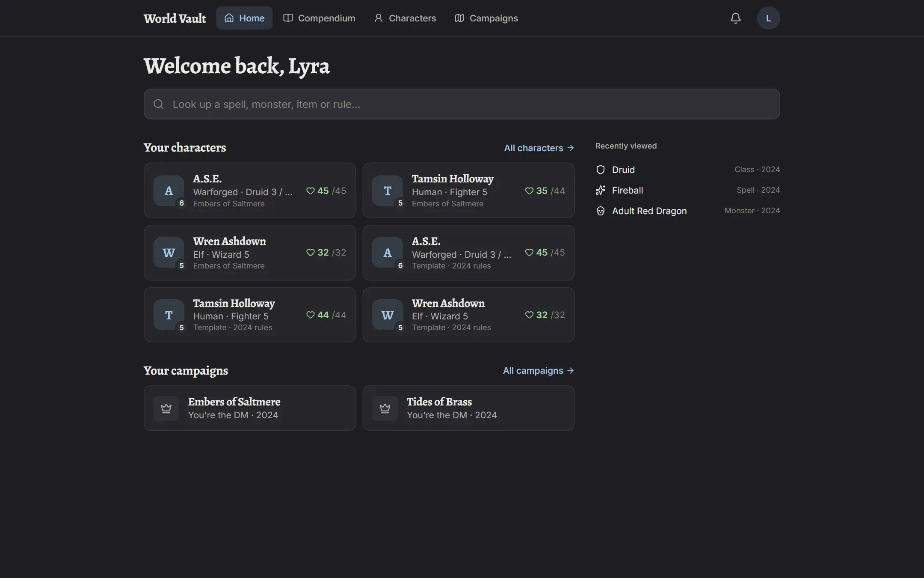The width and height of the screenshot is (924, 578).
Task: Go to the Home tab
Action: click(244, 18)
